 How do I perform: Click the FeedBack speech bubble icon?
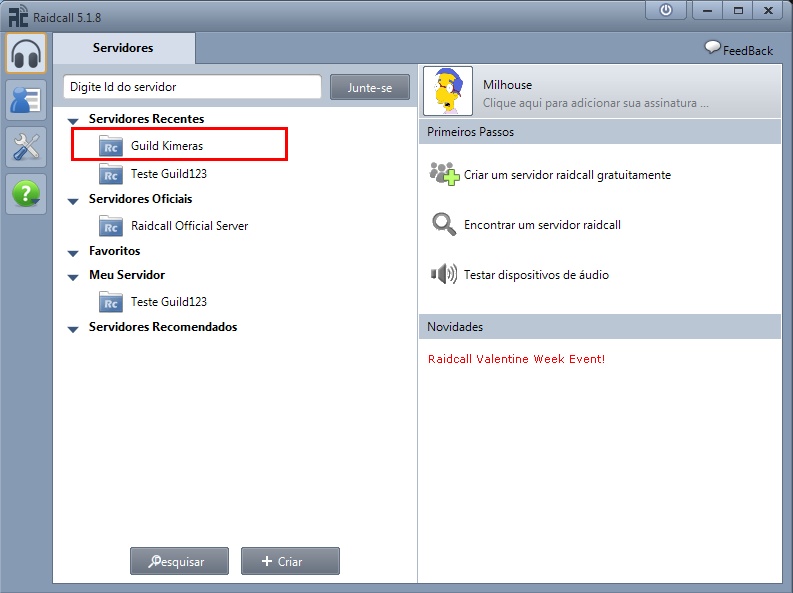point(712,48)
